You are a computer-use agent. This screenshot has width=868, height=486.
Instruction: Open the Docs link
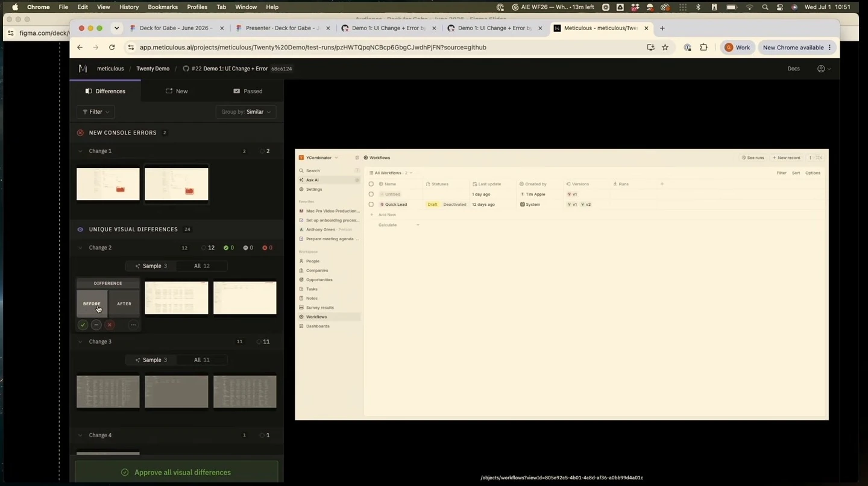[x=793, y=69]
